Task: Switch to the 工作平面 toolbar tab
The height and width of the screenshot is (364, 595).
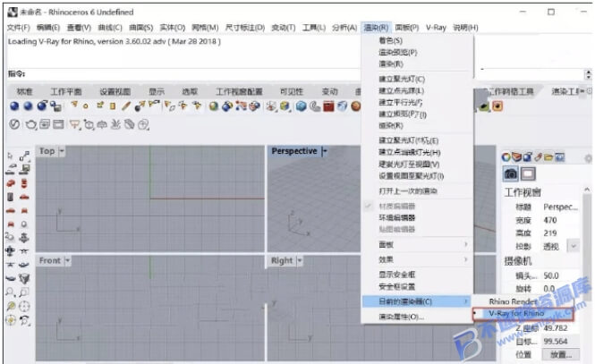Action: coord(66,91)
